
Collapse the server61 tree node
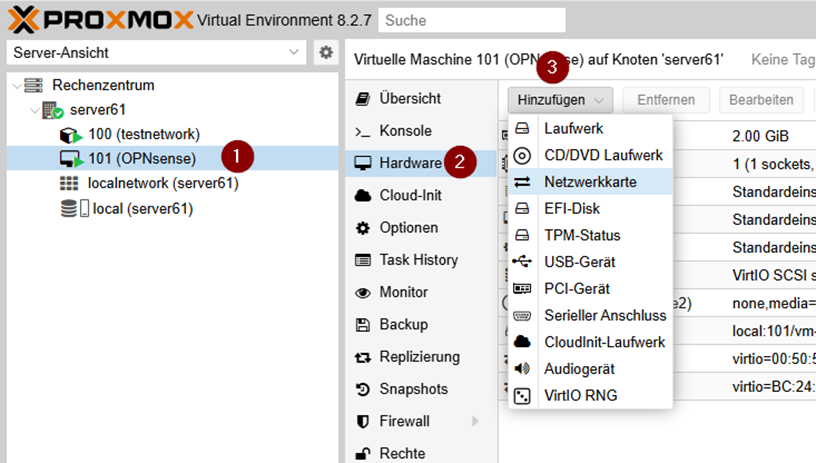coord(35,110)
